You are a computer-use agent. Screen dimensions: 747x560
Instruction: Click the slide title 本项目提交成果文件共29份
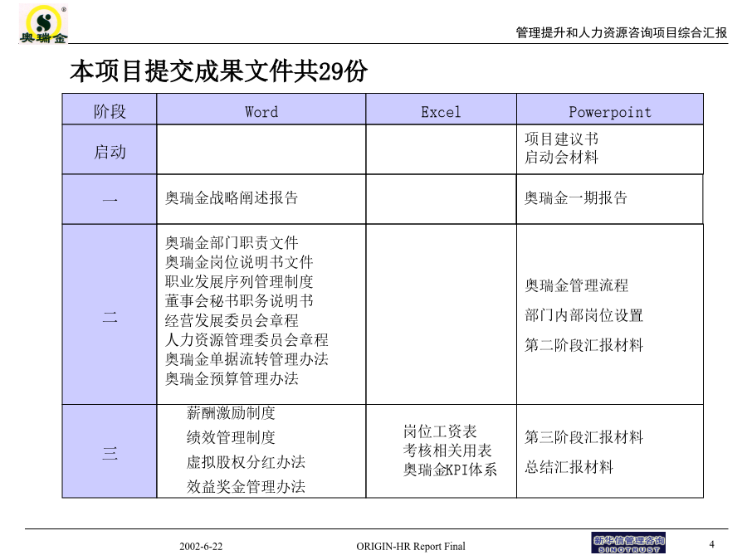click(218, 71)
